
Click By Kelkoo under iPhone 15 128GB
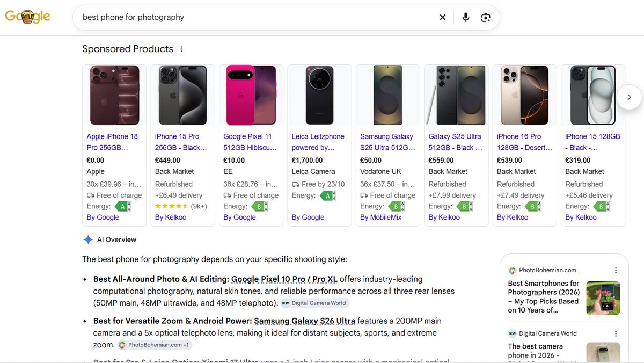(581, 217)
